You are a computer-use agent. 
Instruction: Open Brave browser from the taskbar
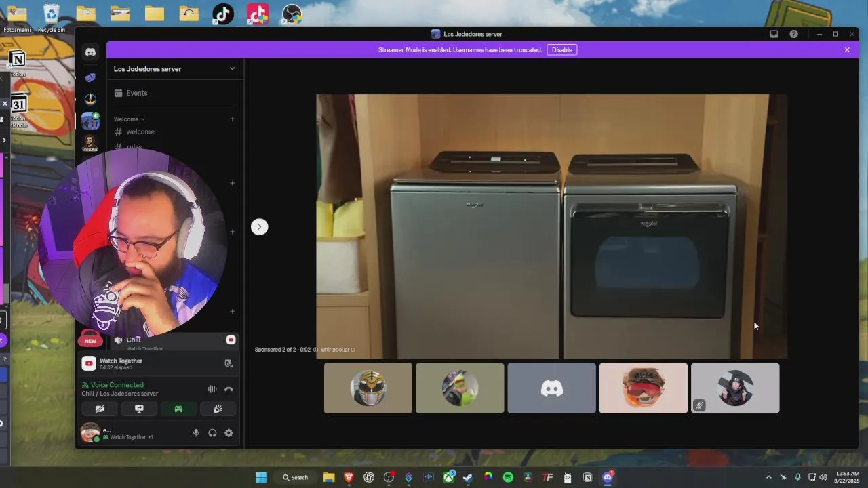pos(349,477)
